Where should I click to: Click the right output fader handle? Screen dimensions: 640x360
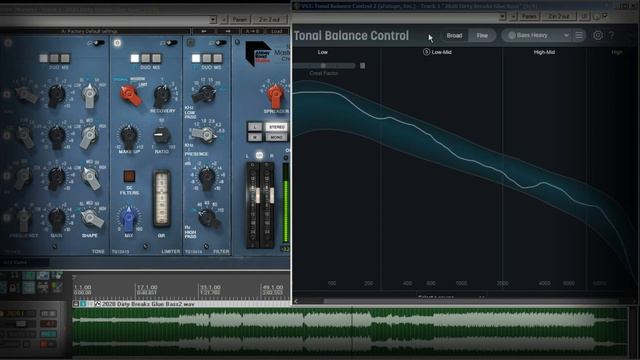coord(271,196)
